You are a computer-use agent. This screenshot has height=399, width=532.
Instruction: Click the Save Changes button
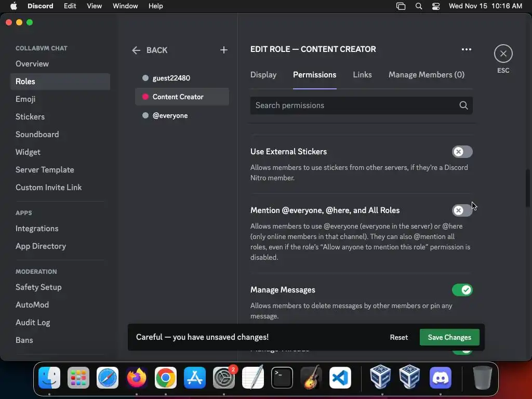449,337
